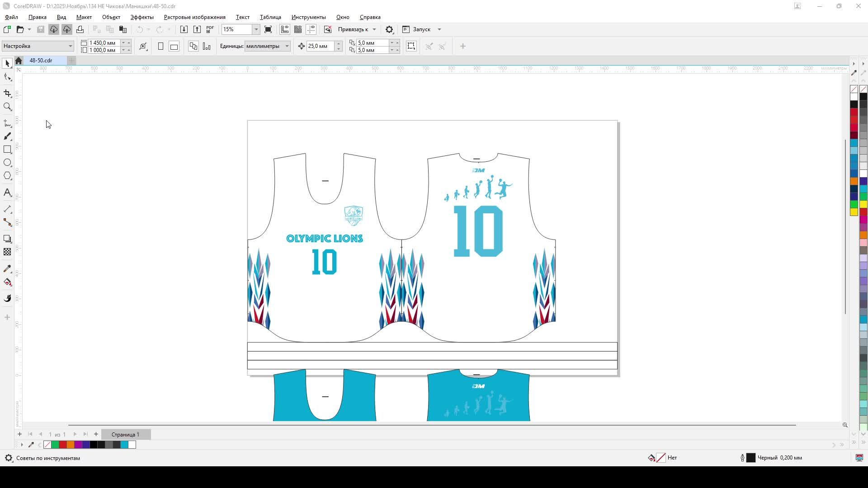This screenshot has width=868, height=488.
Task: Select the Interactive Fill tool
Action: [7, 282]
